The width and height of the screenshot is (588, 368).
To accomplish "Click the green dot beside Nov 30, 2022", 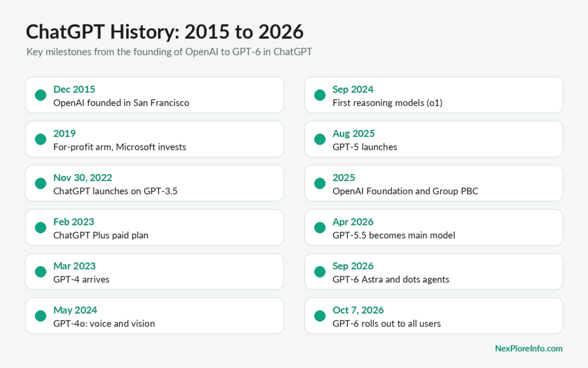I will (41, 183).
